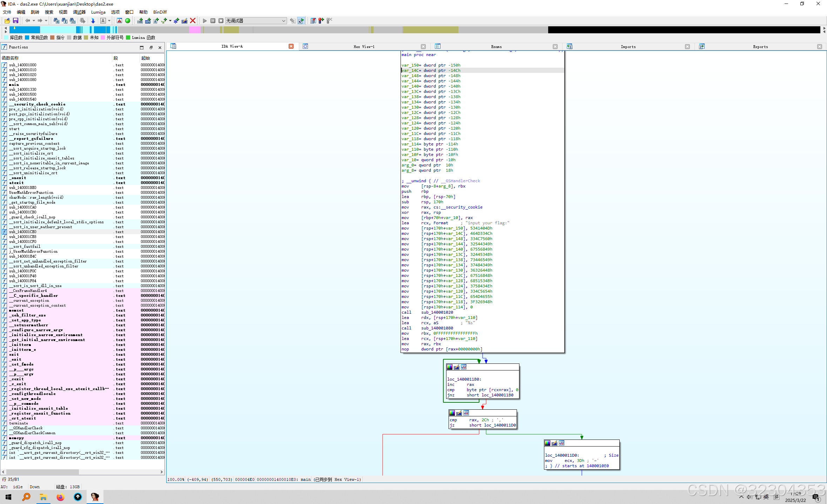This screenshot has height=504, width=827.
Task: Switch to the Imports tab
Action: tap(628, 47)
